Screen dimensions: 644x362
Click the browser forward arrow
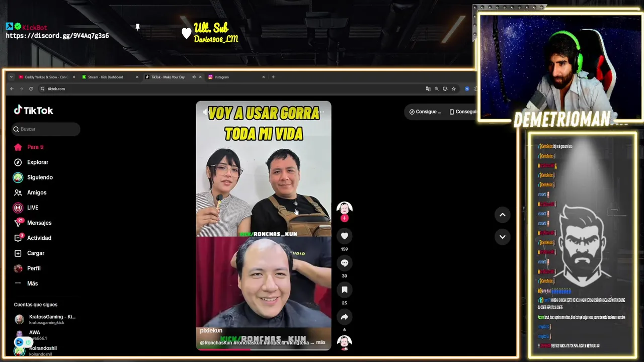click(21, 89)
